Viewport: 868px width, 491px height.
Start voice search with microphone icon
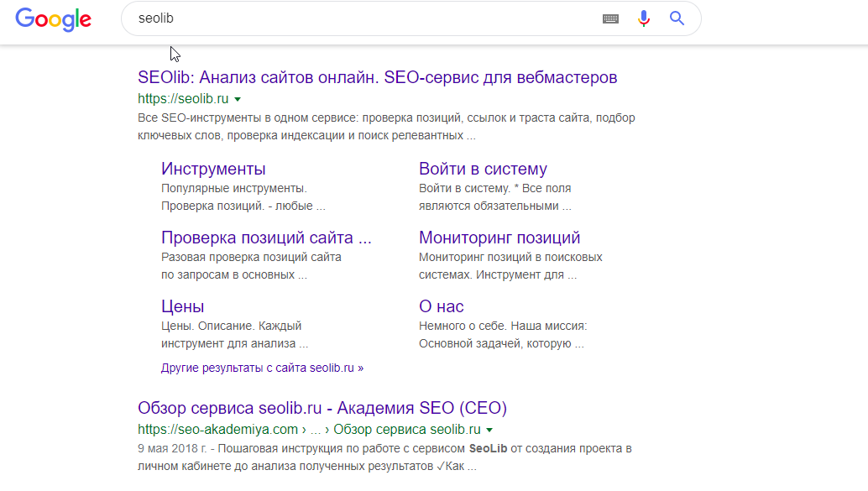click(x=643, y=18)
